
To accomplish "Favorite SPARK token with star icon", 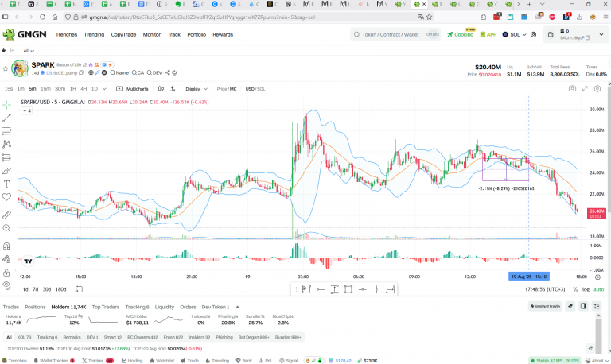I will (x=6, y=68).
